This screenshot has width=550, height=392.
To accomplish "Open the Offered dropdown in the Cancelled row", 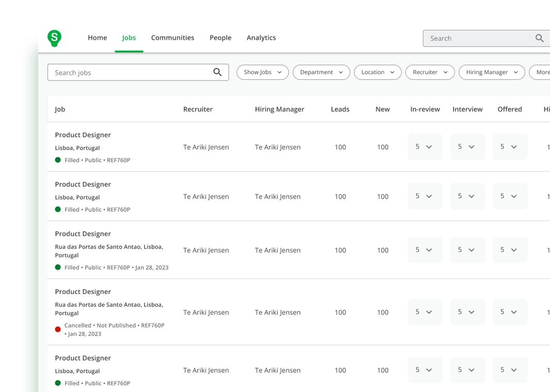I will pos(509,312).
